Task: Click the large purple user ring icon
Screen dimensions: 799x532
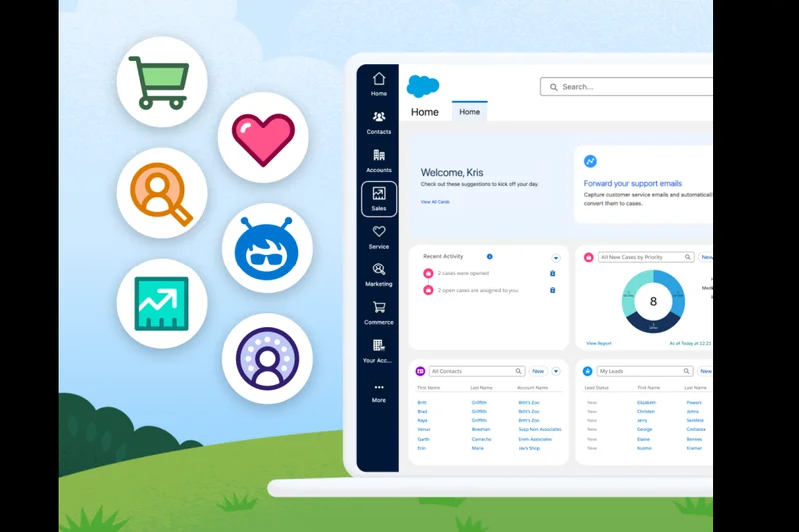Action: (x=267, y=359)
